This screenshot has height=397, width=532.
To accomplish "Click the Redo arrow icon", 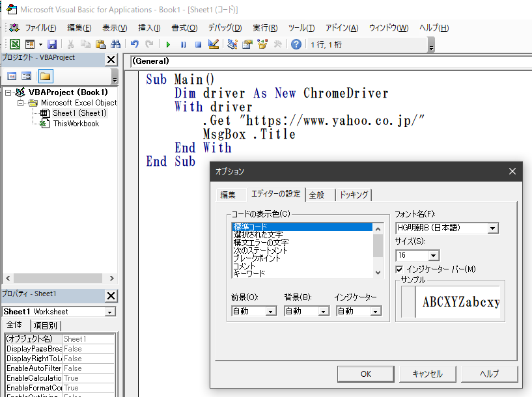I will (149, 44).
